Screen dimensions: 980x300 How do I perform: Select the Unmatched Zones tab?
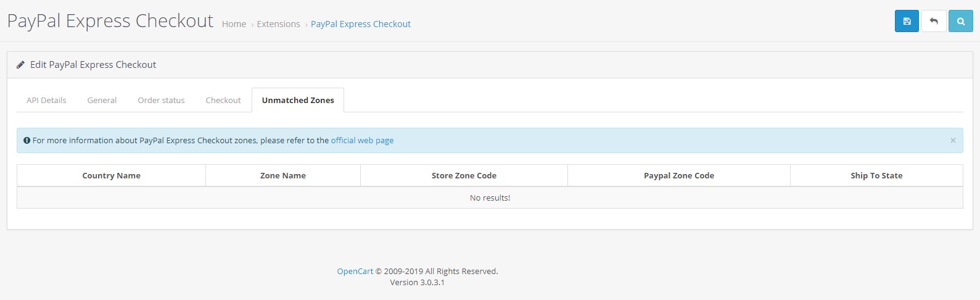pos(298,100)
